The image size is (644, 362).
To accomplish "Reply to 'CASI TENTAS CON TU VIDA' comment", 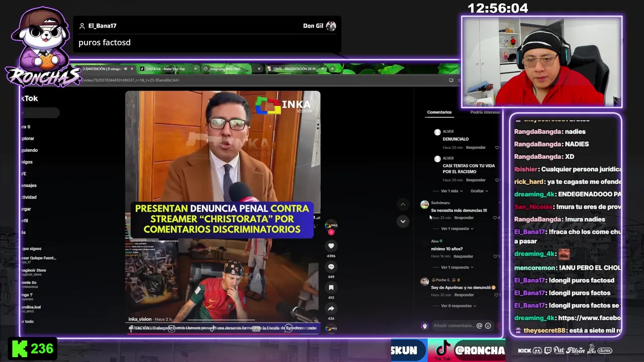I will (475, 180).
